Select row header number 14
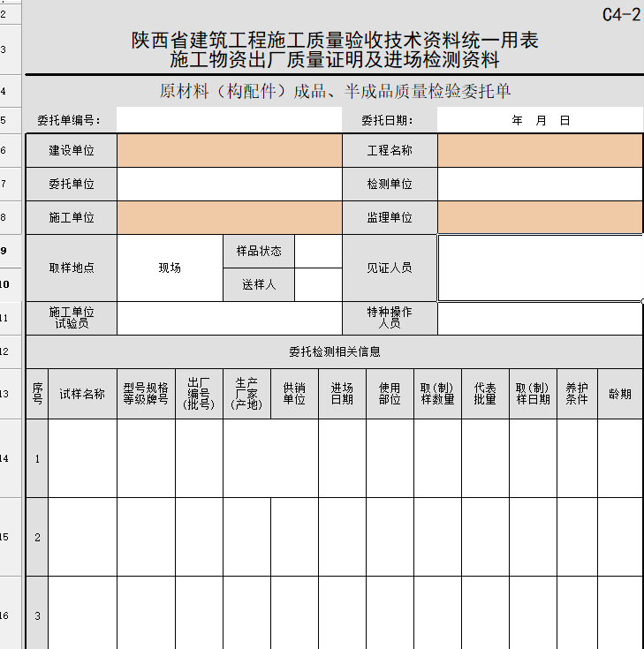The height and width of the screenshot is (649, 644). click(5, 458)
